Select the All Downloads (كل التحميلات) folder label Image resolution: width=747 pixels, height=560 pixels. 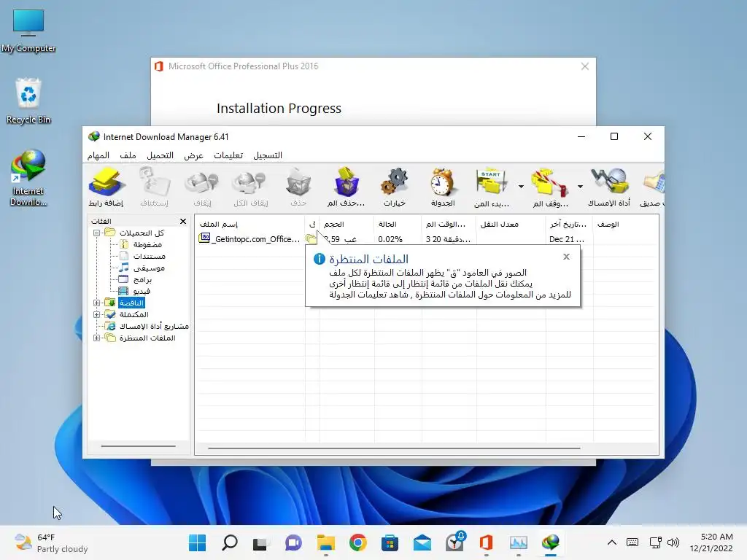[x=142, y=233]
